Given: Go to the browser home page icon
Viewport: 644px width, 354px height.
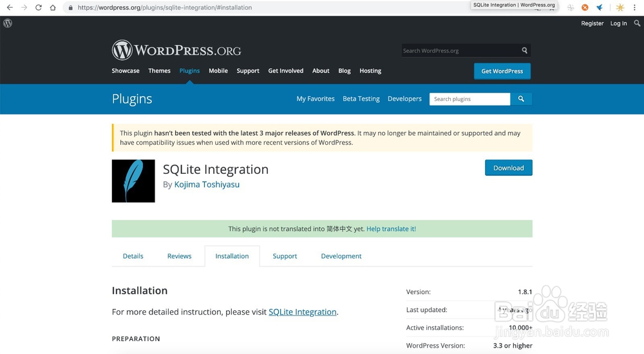Looking at the screenshot, I should pyautogui.click(x=53, y=8).
